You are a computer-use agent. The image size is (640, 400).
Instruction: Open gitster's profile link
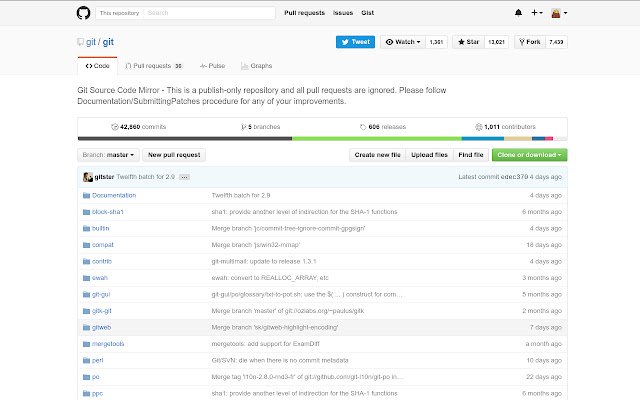[104, 177]
